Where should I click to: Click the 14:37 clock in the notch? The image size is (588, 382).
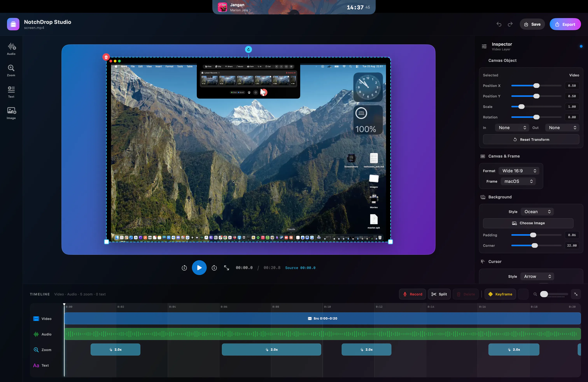(355, 7)
